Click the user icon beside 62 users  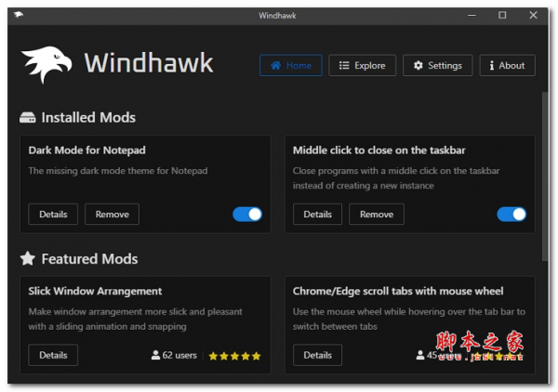pyautogui.click(x=155, y=355)
